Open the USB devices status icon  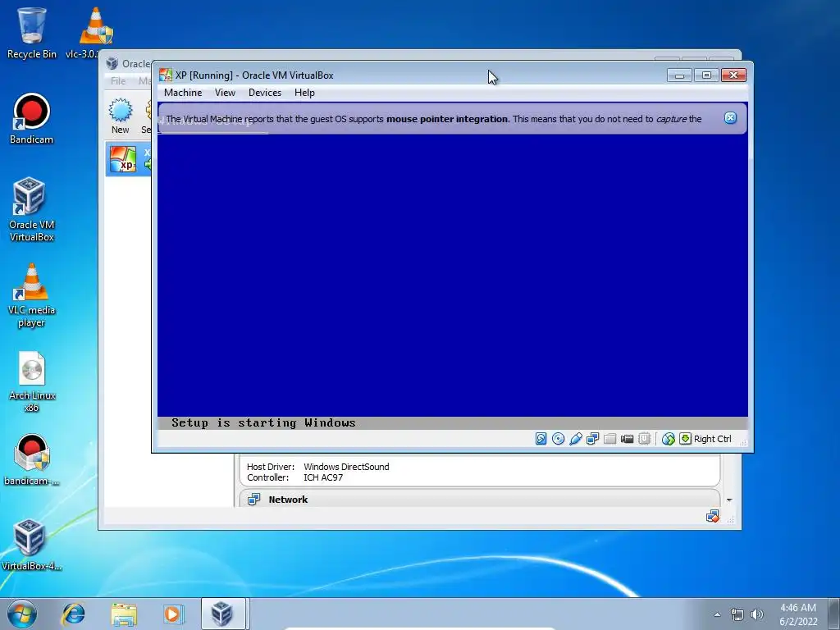pyautogui.click(x=575, y=439)
